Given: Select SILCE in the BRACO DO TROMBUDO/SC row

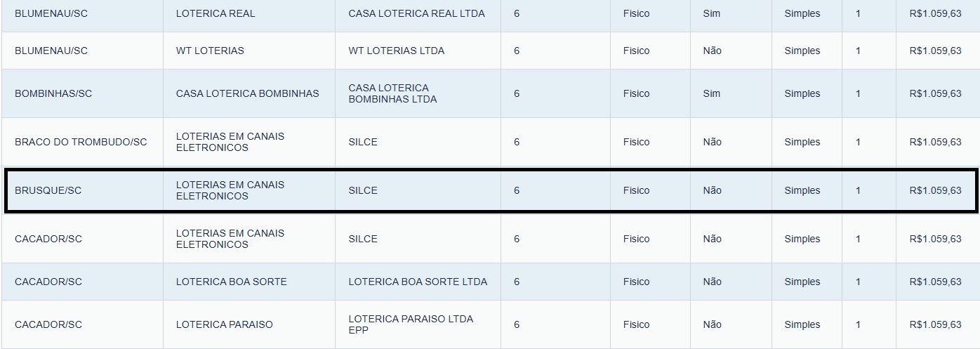Looking at the screenshot, I should click(363, 142).
